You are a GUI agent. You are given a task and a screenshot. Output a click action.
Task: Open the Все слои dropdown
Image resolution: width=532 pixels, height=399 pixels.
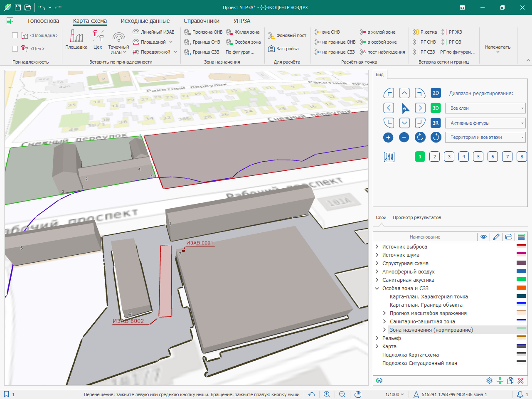pos(485,108)
